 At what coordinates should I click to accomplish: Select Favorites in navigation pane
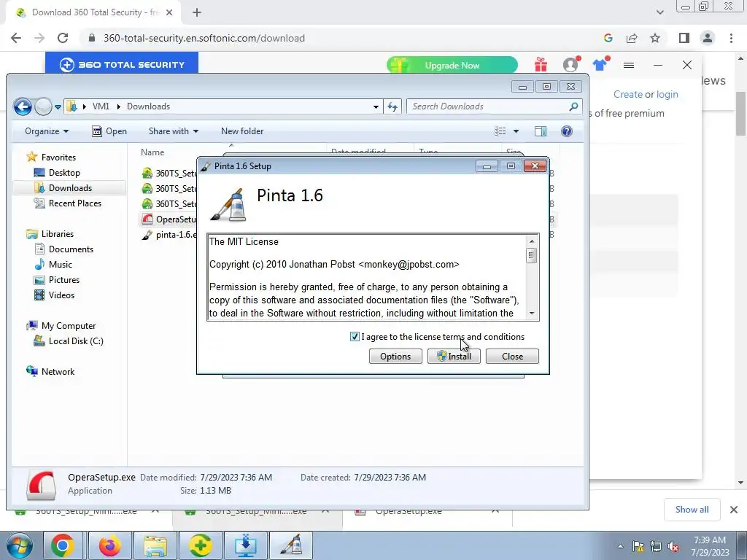58,157
